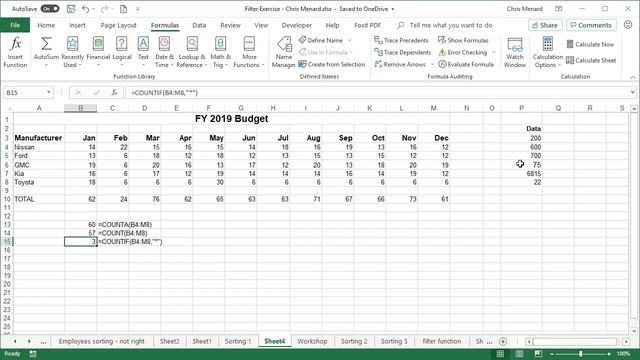
Task: Click zoom out minus button
Action: (x=552, y=354)
